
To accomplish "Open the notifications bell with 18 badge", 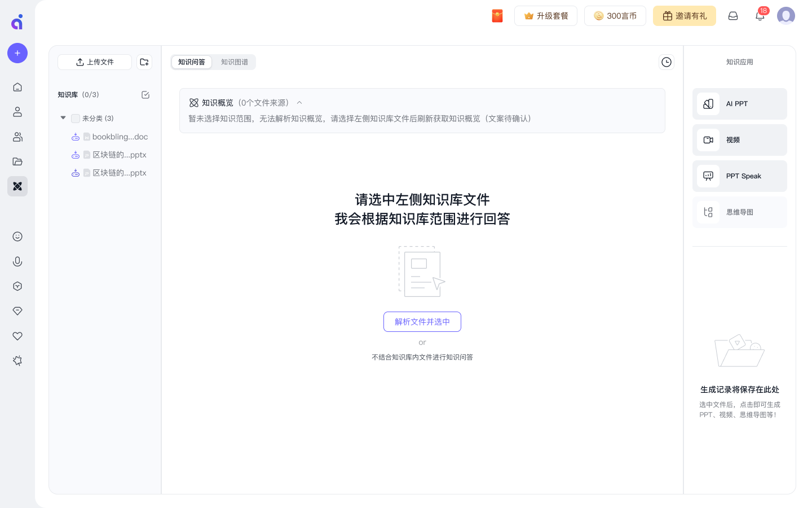I will (760, 16).
